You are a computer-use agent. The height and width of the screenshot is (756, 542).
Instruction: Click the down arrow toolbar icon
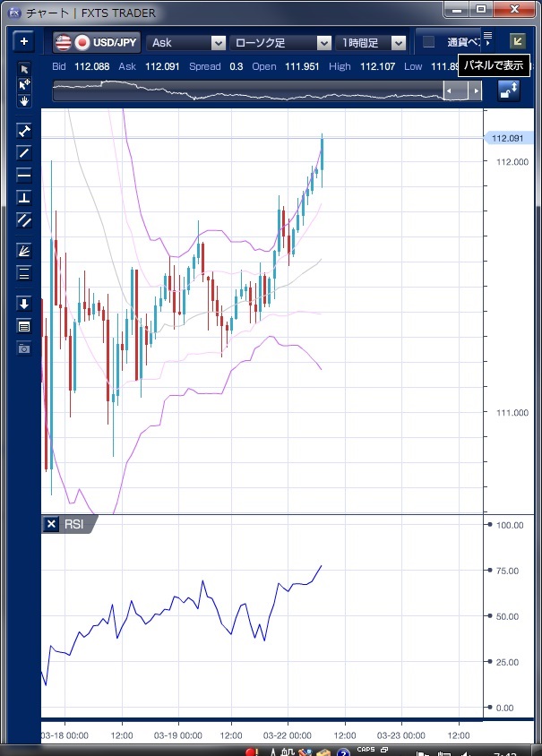[24, 304]
